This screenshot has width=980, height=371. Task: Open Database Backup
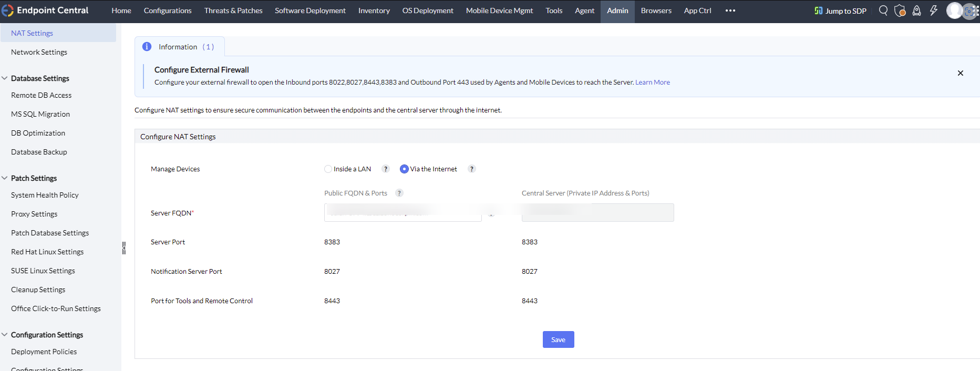[39, 152]
